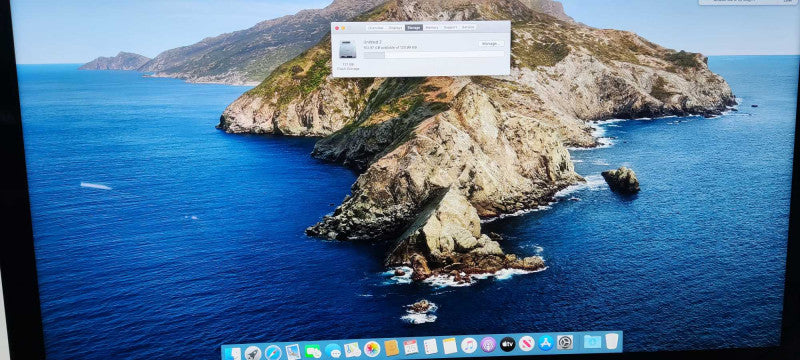Open Mail stamp icon in Dock

point(293,351)
